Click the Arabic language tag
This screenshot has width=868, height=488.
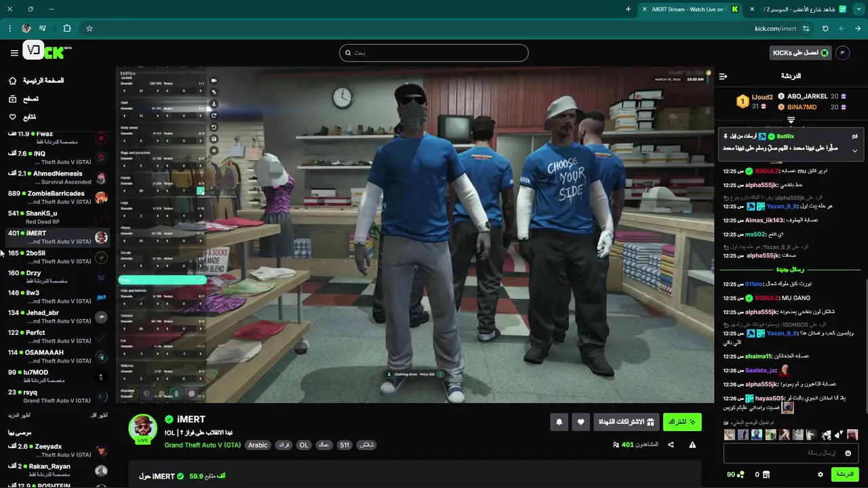point(258,445)
